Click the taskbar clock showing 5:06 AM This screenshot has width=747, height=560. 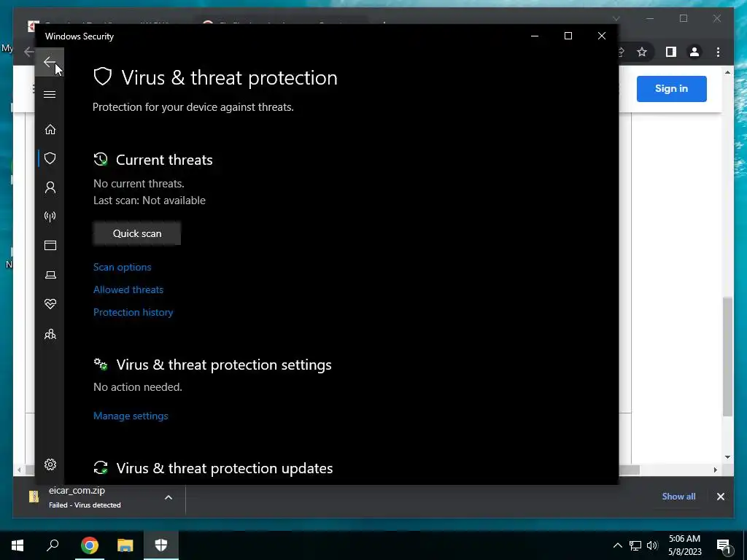click(684, 545)
